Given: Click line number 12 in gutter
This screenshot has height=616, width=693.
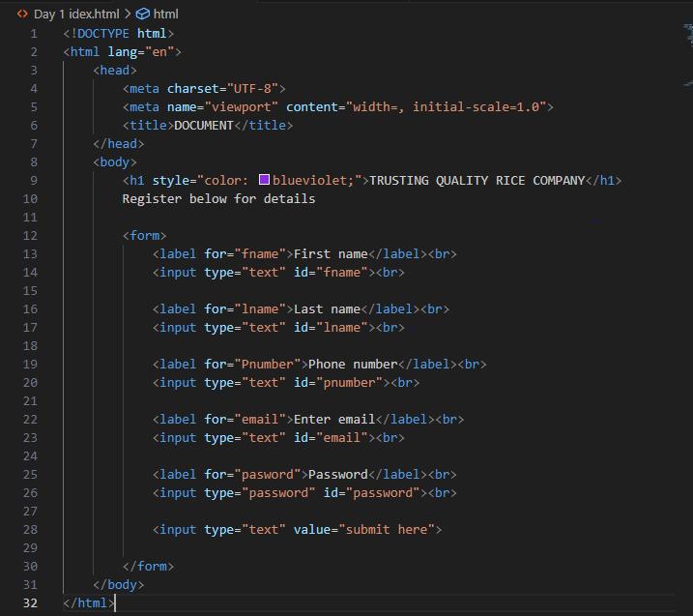Looking at the screenshot, I should point(30,236).
